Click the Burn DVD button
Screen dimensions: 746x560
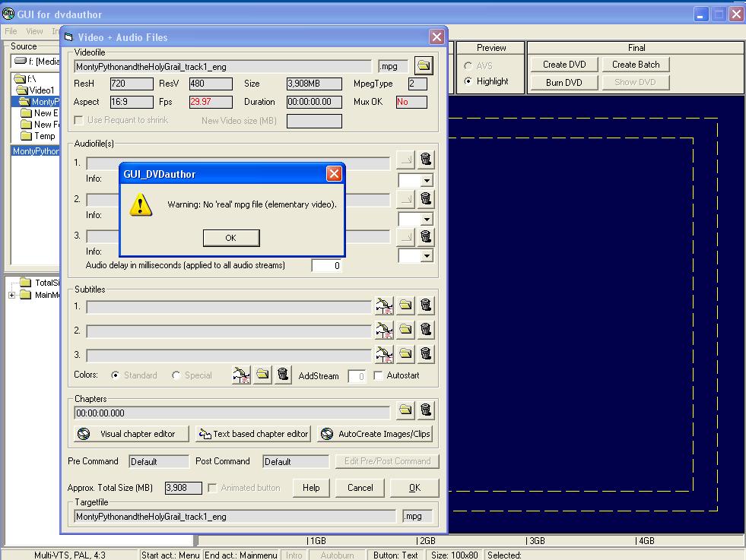coord(564,82)
